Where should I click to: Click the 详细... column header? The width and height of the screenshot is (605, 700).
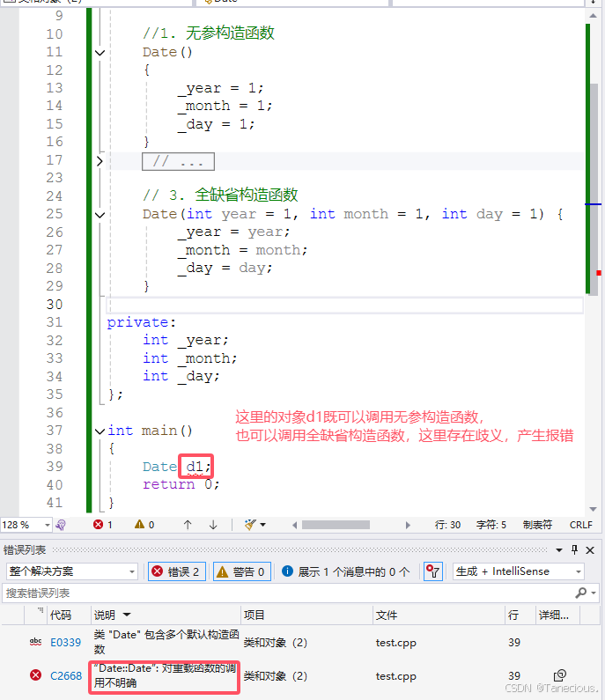tap(554, 615)
